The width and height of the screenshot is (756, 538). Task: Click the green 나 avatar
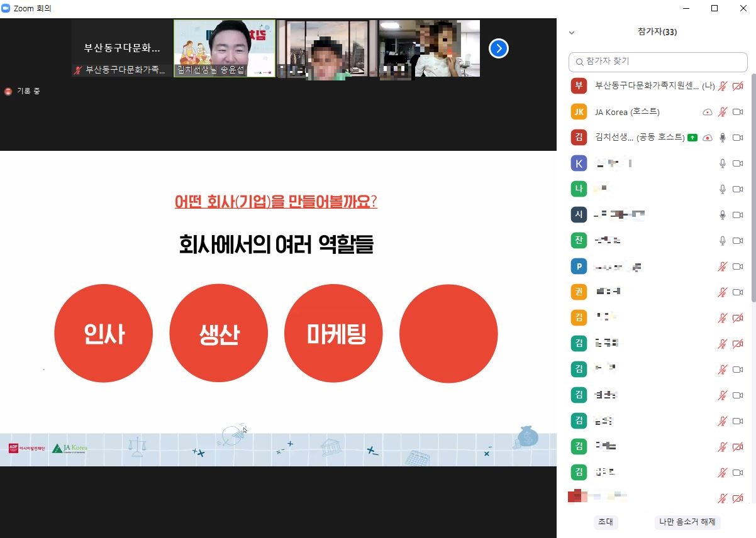(579, 189)
